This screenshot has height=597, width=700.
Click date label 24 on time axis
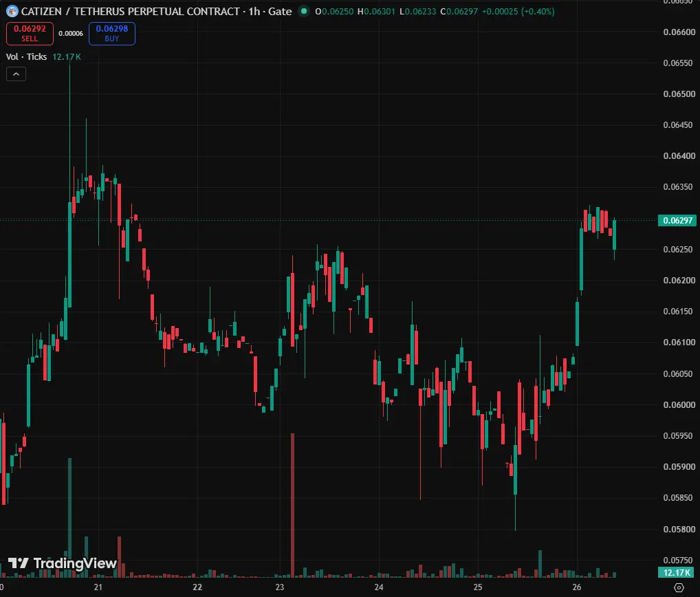[x=379, y=587]
